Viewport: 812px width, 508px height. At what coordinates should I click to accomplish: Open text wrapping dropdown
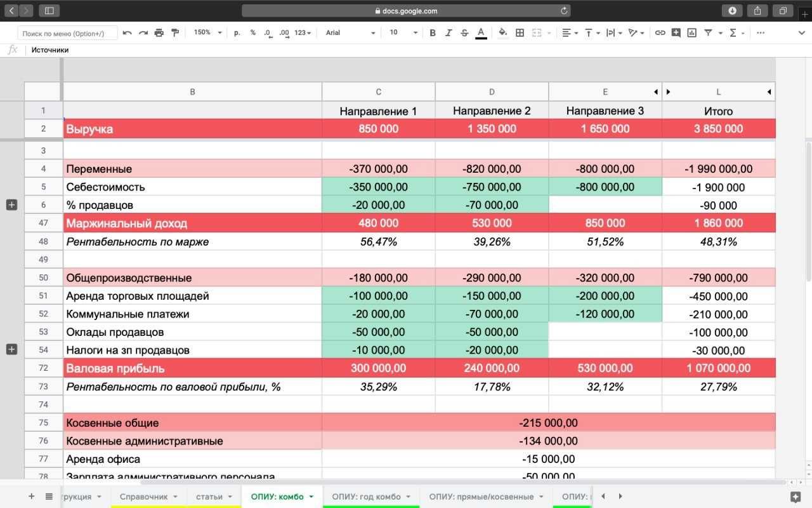click(x=613, y=32)
